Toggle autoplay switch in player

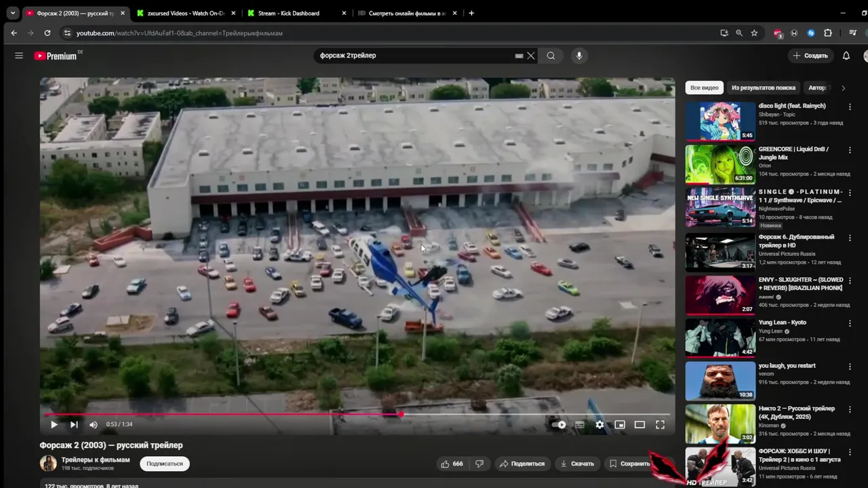[559, 425]
